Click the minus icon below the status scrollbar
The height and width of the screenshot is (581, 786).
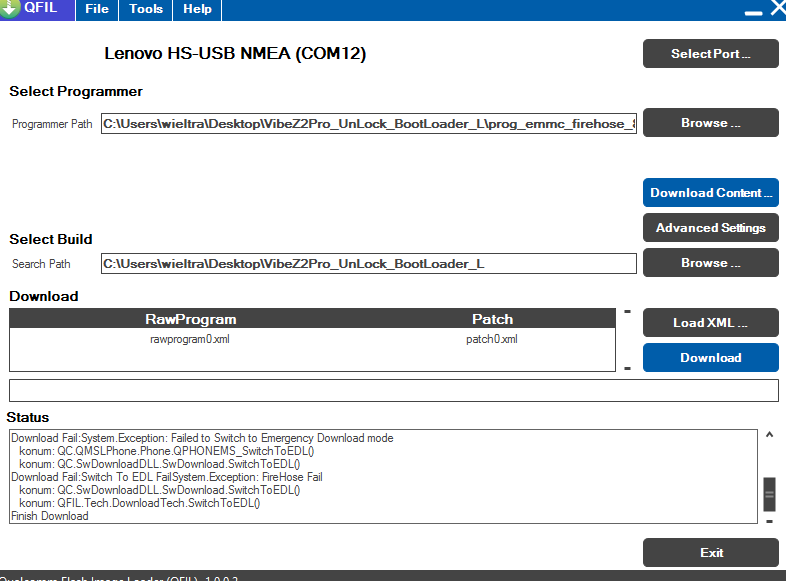coord(769,522)
